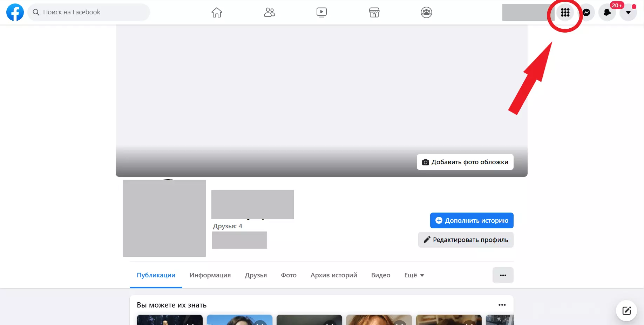644x325 pixels.
Task: Open the Groups icon in top bar
Action: 426,12
